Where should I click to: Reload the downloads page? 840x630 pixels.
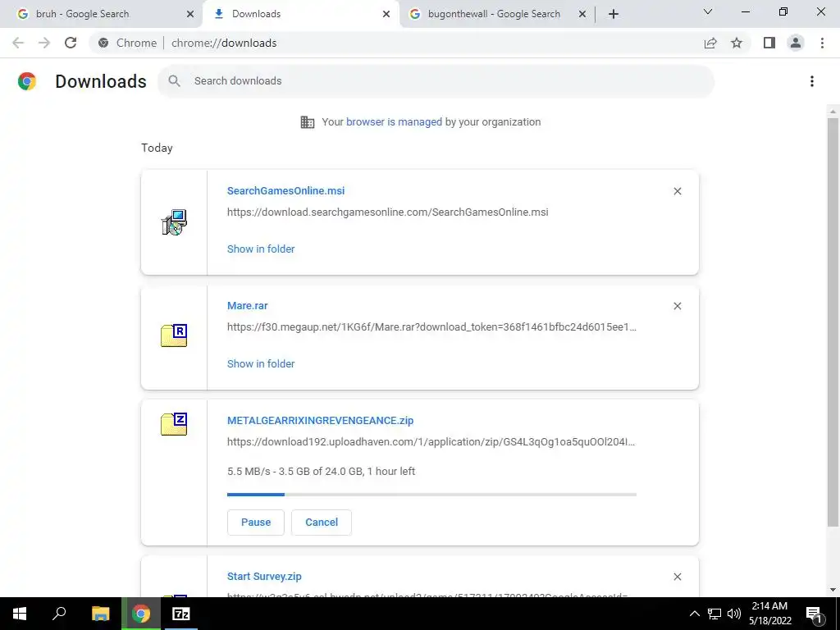pyautogui.click(x=71, y=43)
